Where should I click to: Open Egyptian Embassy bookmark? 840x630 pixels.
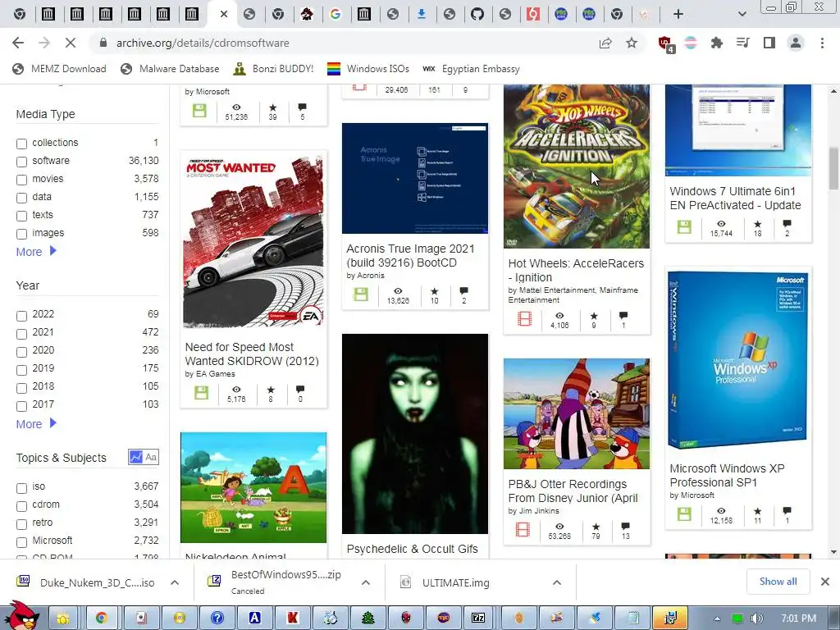pyautogui.click(x=471, y=69)
